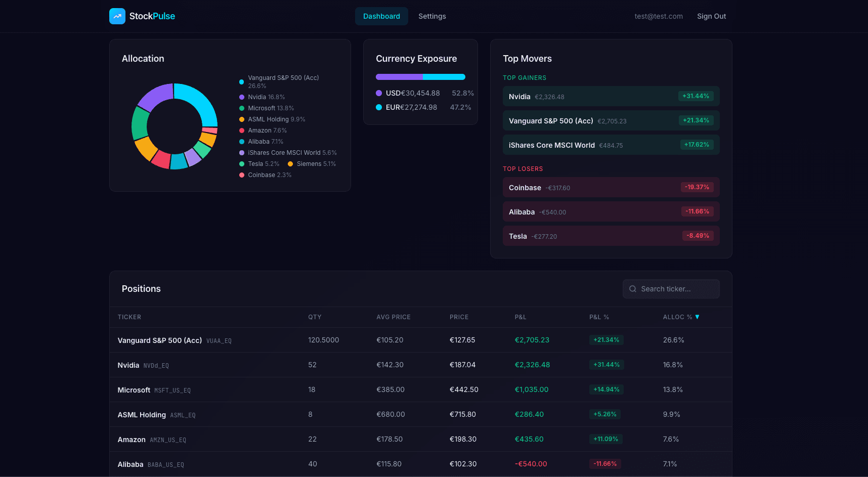Image resolution: width=868 pixels, height=477 pixels.
Task: Click the currency exposure bar
Action: point(420,77)
